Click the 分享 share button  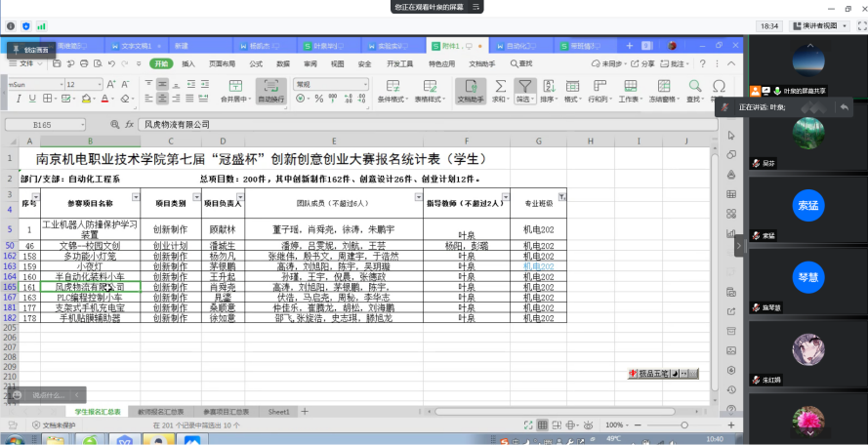[644, 63]
